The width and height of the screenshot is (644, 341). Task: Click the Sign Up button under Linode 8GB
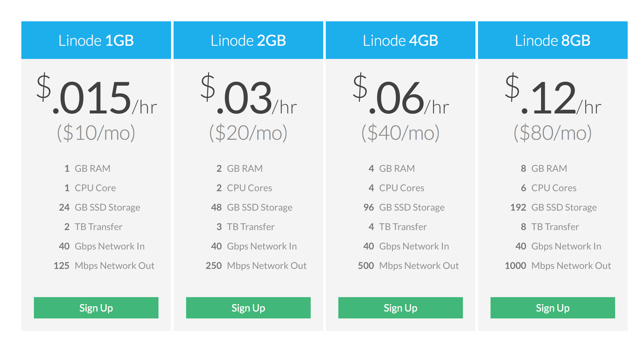pyautogui.click(x=552, y=308)
